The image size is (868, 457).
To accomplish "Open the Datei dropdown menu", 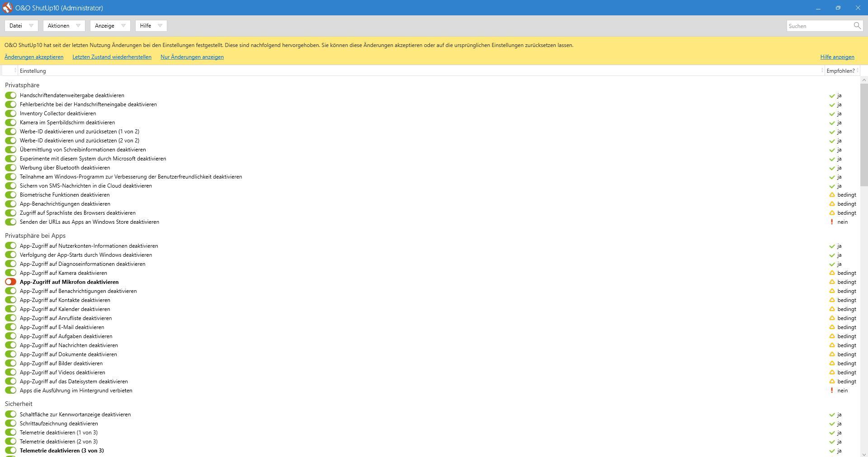I will coord(21,26).
